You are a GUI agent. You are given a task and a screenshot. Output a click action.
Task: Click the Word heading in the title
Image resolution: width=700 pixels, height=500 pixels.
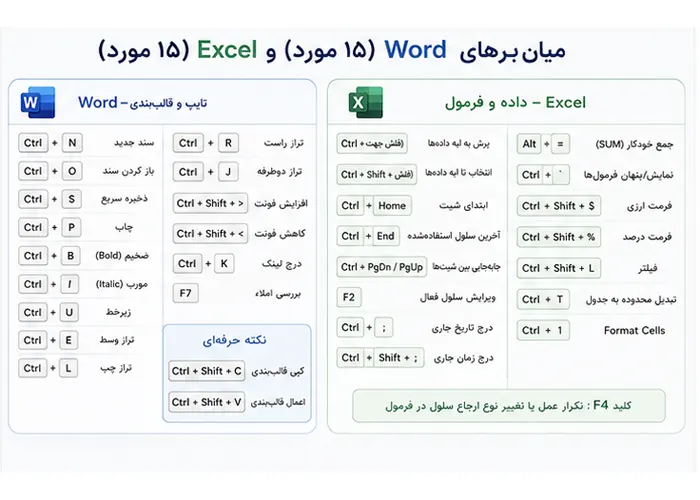pos(415,50)
